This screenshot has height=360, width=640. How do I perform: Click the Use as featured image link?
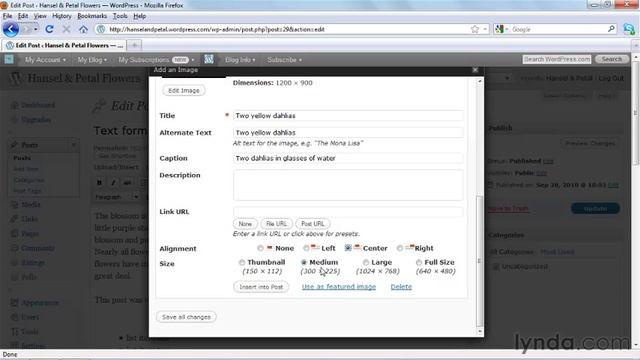click(x=339, y=287)
